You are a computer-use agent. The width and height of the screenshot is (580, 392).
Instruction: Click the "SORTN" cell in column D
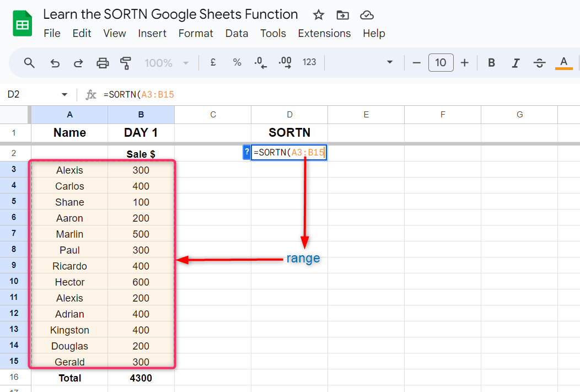289,133
